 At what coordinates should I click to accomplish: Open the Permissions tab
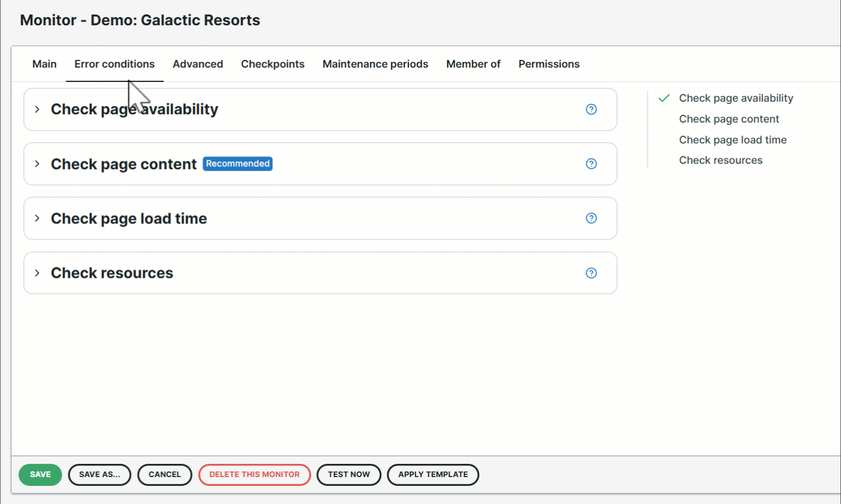[549, 64]
